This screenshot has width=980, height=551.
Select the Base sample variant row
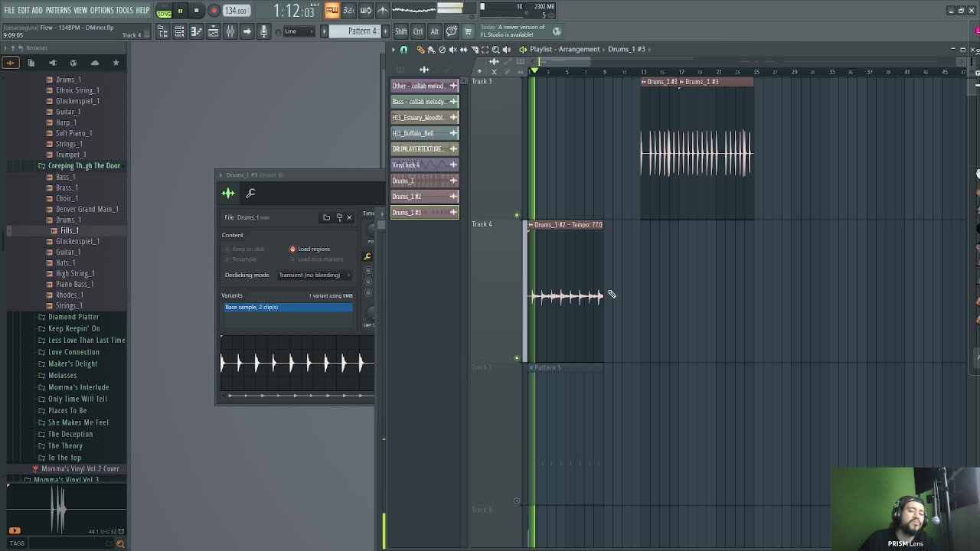pos(288,308)
